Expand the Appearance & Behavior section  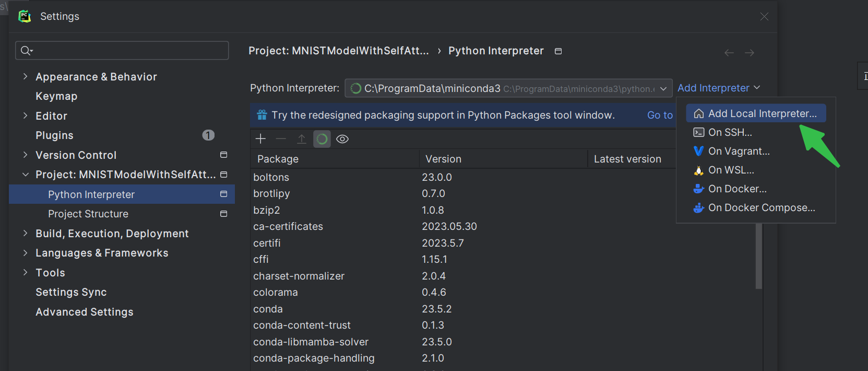[25, 77]
